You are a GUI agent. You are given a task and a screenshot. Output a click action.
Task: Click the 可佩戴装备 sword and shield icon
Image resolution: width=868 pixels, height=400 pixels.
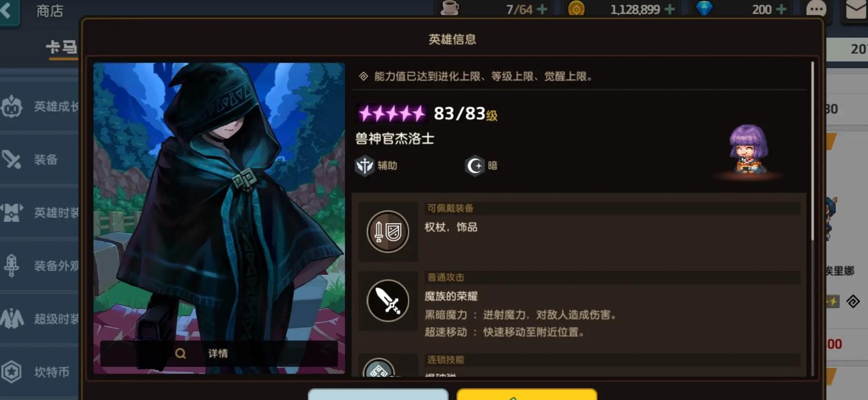388,232
